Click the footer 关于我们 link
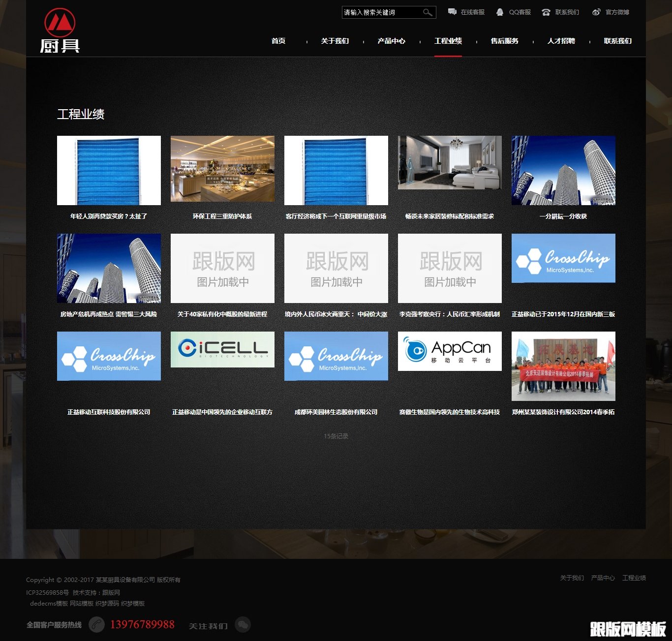 coord(572,578)
